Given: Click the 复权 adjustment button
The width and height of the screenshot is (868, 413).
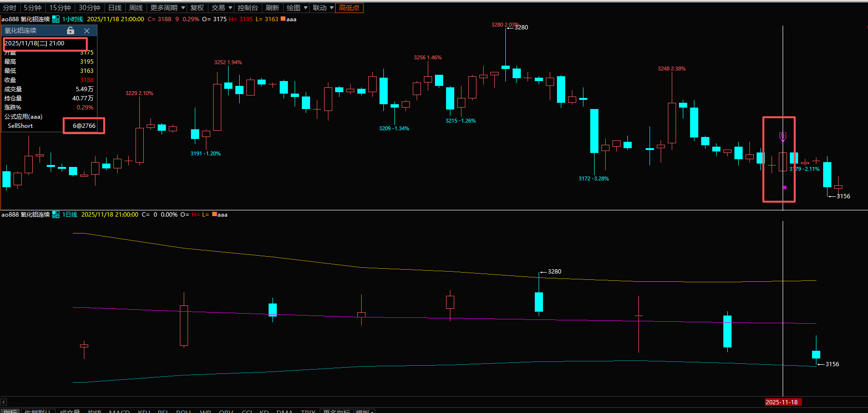Looking at the screenshot, I should pos(197,8).
